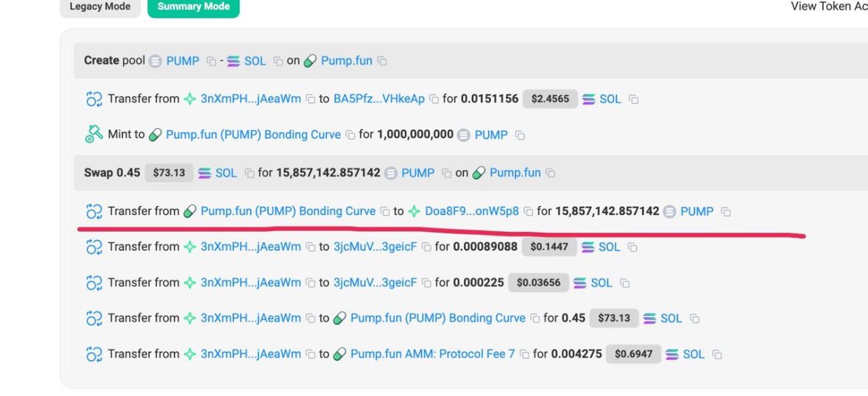Open sender 3nXmPH...jAeaWm in the 0.00089088 transfer
This screenshot has height=396, width=868.
coord(251,247)
